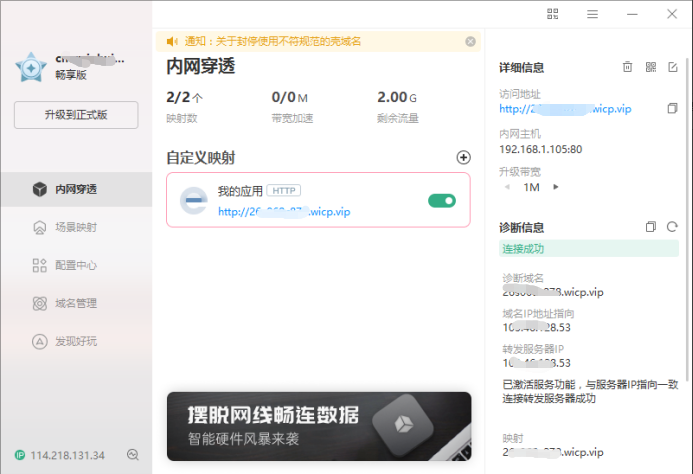693x474 pixels.
Task: Click the 域名管理 icon
Action: pos(40,303)
